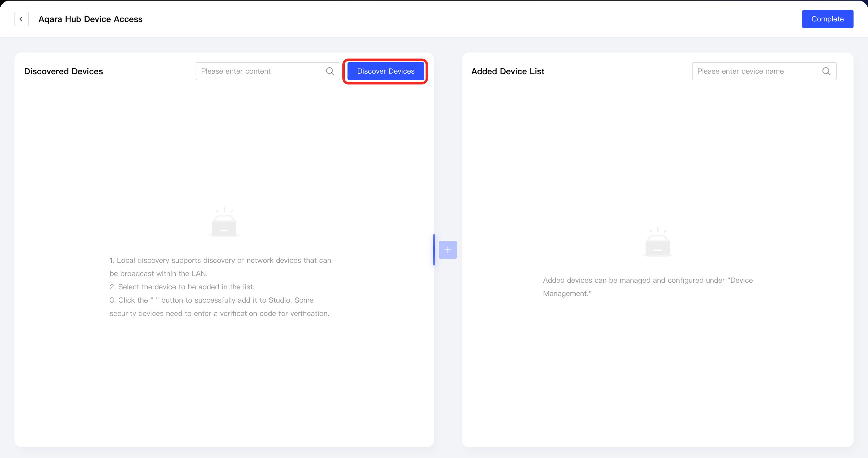The width and height of the screenshot is (868, 458).
Task: Click the magnifier icon in Added Device search
Action: pos(826,71)
